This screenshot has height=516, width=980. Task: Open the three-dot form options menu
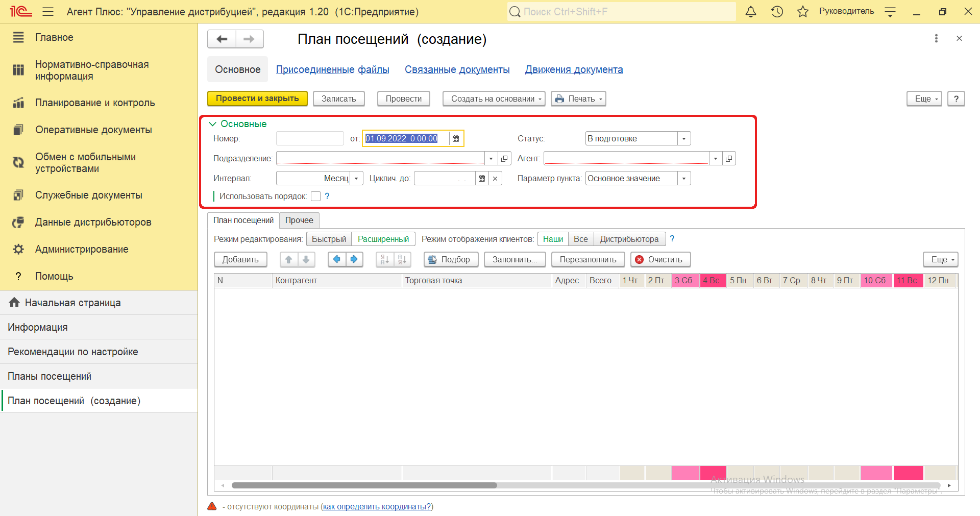pyautogui.click(x=936, y=38)
